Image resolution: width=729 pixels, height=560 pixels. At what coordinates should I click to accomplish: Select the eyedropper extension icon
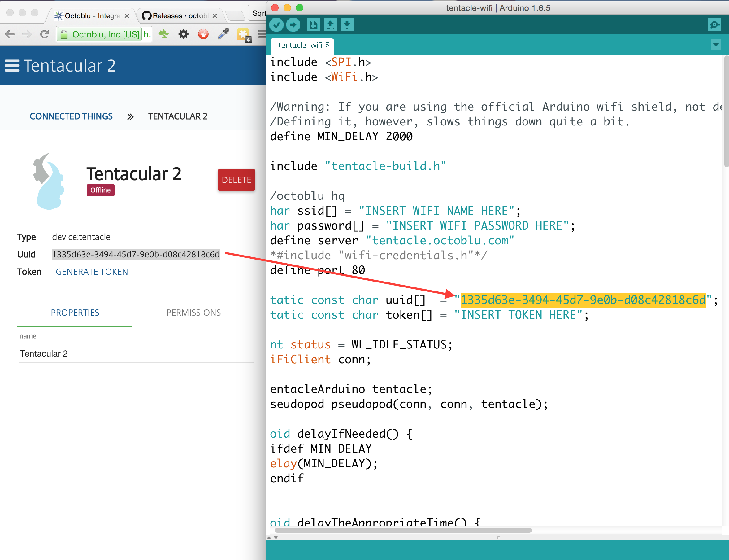pos(223,34)
